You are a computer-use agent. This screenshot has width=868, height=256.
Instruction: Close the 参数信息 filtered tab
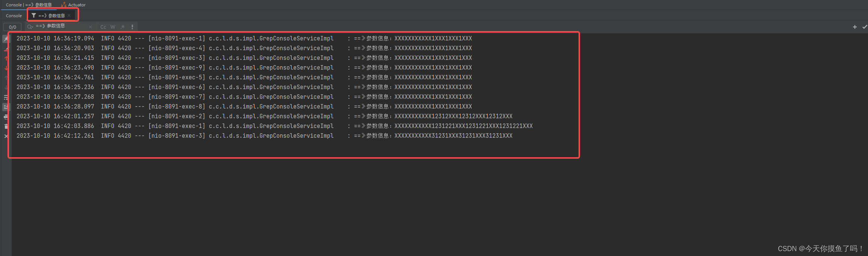tap(69, 15)
